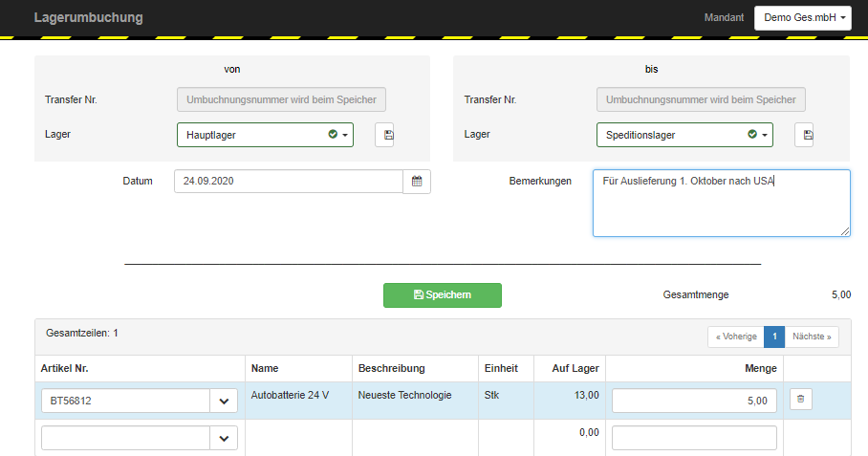Image resolution: width=868 pixels, height=456 pixels.
Task: Click the empty article number field
Action: 125,438
